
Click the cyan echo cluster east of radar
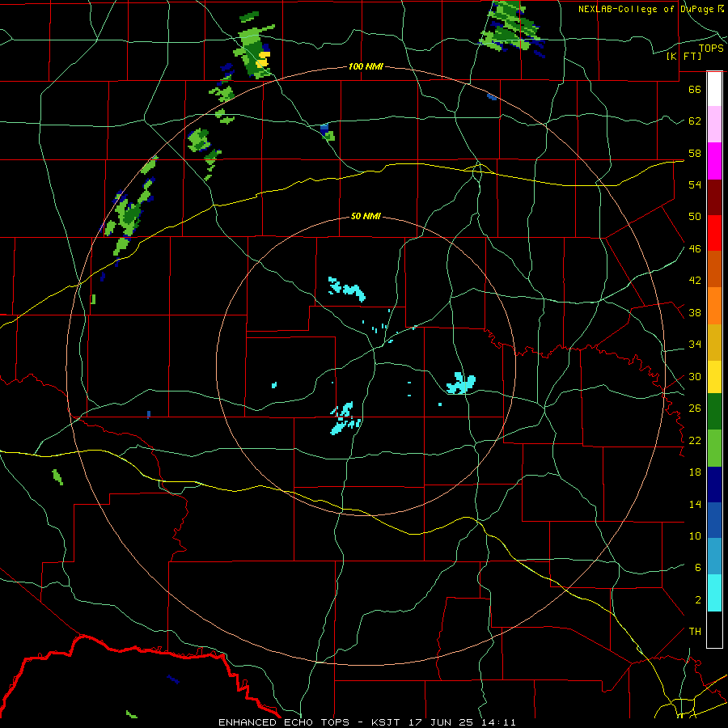click(461, 383)
